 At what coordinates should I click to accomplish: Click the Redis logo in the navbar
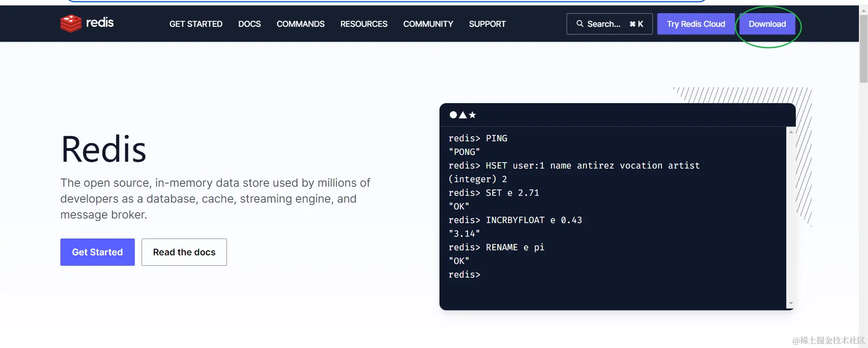87,23
